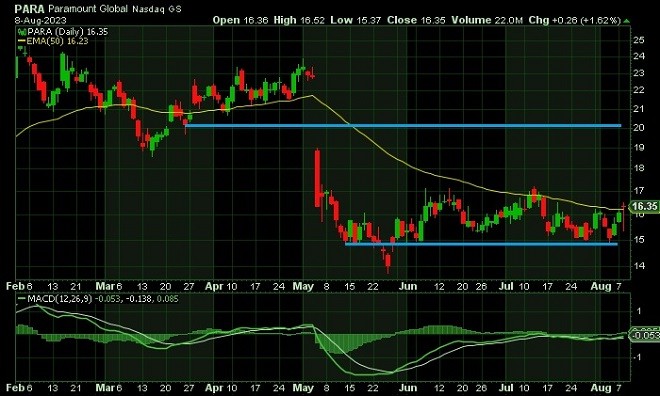Click the Apr 10 date under the price chart
The height and width of the screenshot is (396, 660).
pyautogui.click(x=221, y=287)
